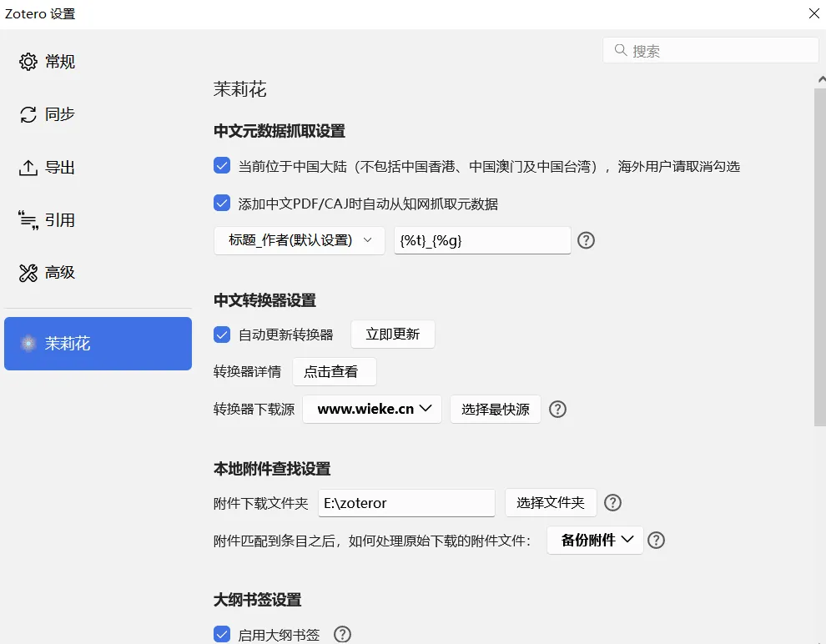
Task: Open help icon next to filename template field
Action: pyautogui.click(x=587, y=240)
